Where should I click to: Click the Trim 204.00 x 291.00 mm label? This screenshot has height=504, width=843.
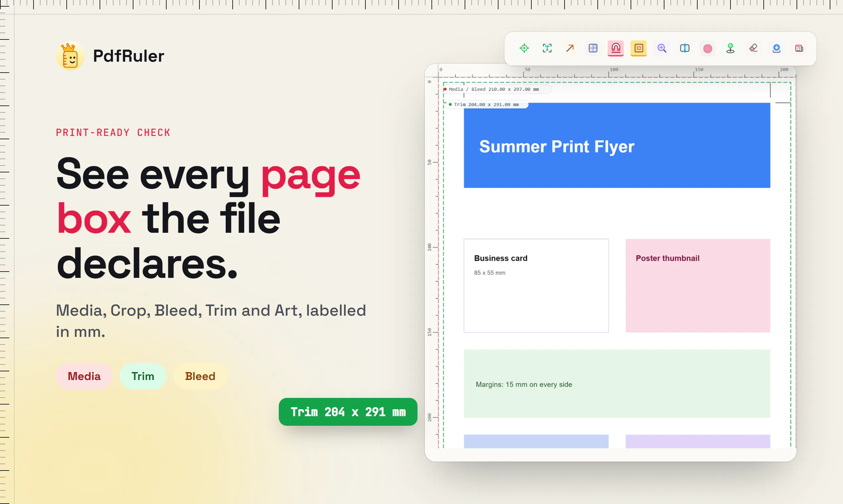487,104
